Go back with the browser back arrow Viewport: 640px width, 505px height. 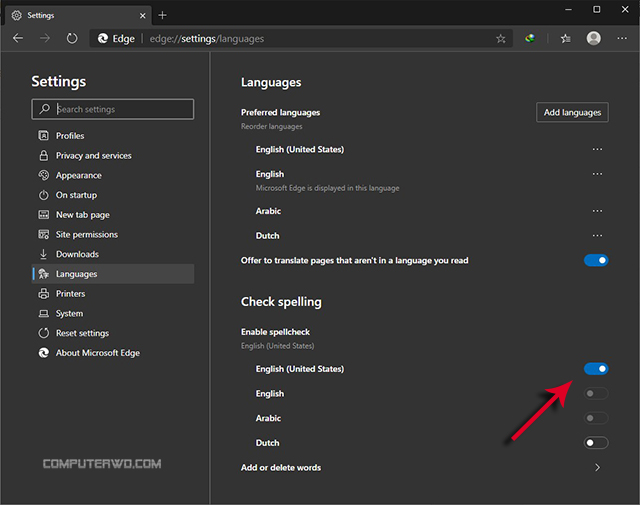[18, 38]
